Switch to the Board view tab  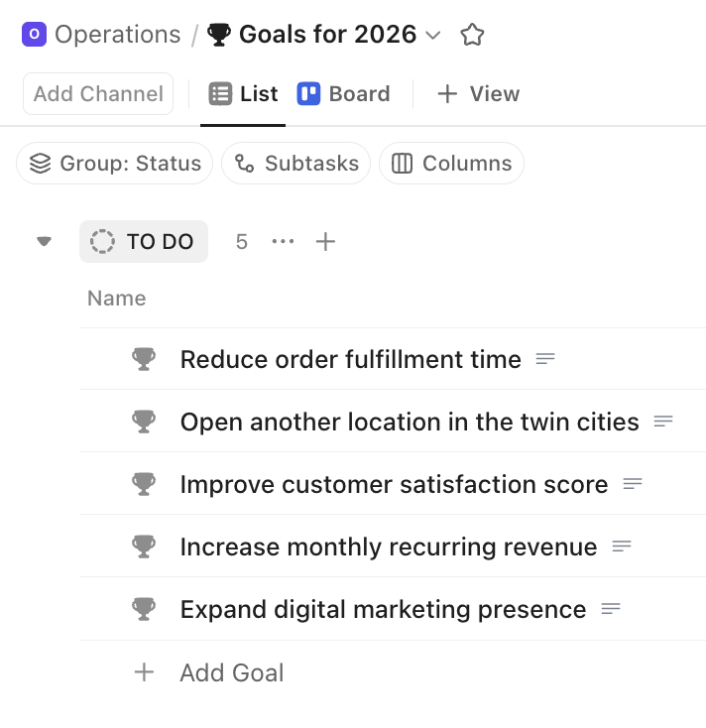coord(344,94)
